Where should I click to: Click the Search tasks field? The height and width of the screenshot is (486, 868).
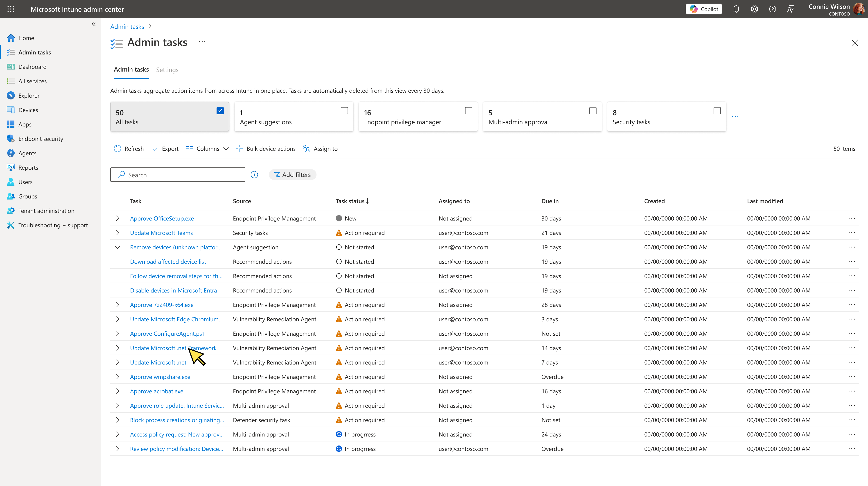coord(178,175)
